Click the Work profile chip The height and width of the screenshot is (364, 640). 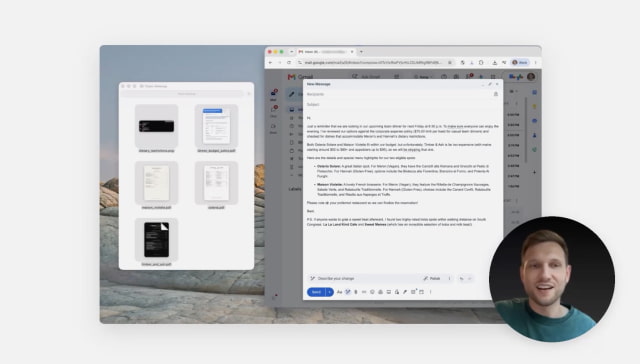point(520,62)
